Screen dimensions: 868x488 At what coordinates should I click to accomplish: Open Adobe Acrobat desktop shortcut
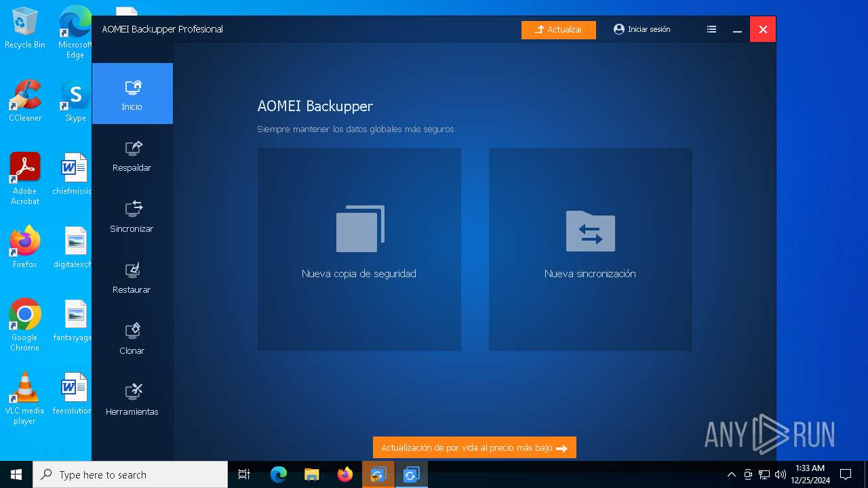pos(25,179)
